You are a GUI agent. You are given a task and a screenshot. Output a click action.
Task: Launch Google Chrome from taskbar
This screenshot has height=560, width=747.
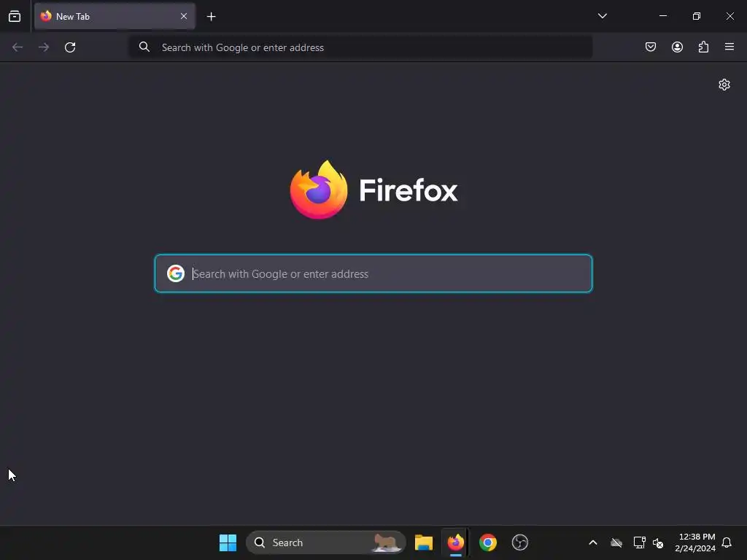click(x=488, y=542)
